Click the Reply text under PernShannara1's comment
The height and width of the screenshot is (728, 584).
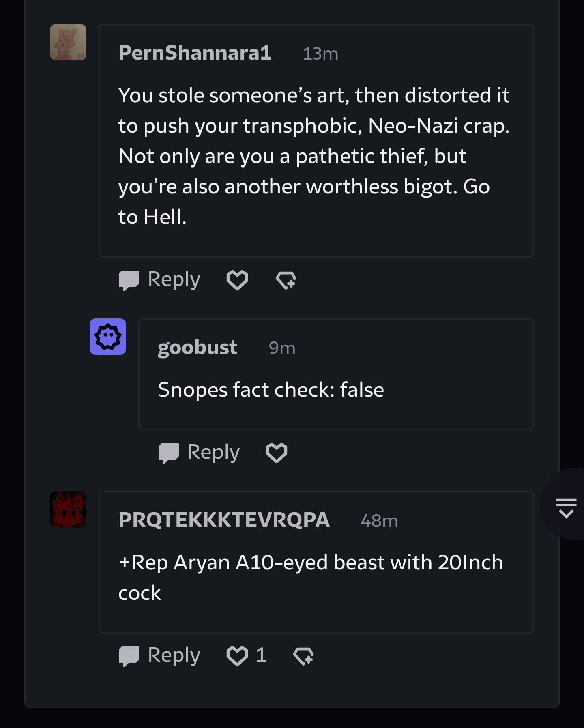(174, 280)
